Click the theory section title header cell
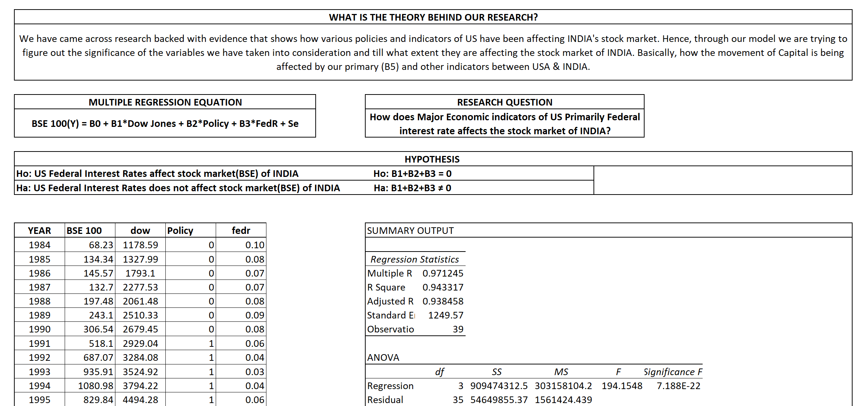This screenshot has height=406, width=868. (433, 17)
